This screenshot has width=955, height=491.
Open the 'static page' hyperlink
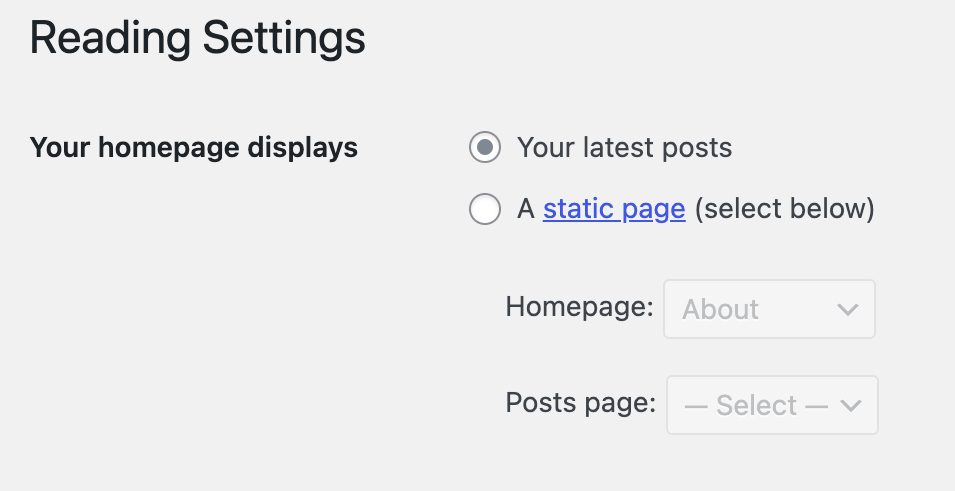614,209
